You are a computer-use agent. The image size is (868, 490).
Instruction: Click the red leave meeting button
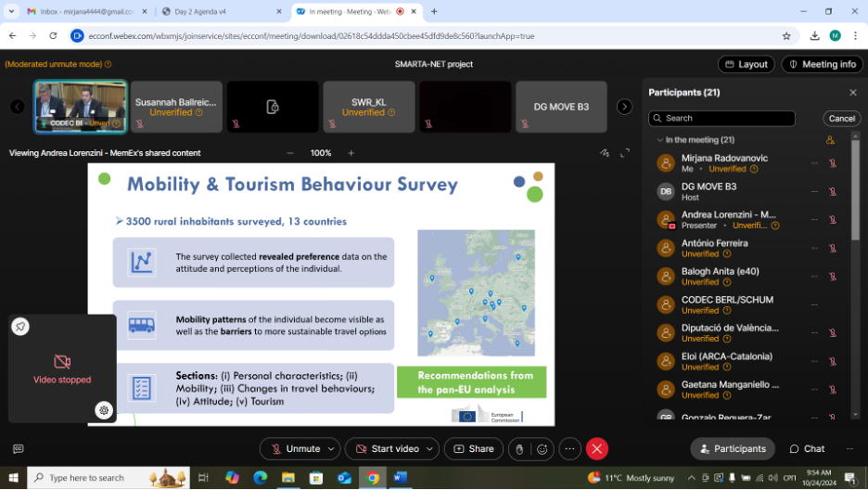point(597,449)
